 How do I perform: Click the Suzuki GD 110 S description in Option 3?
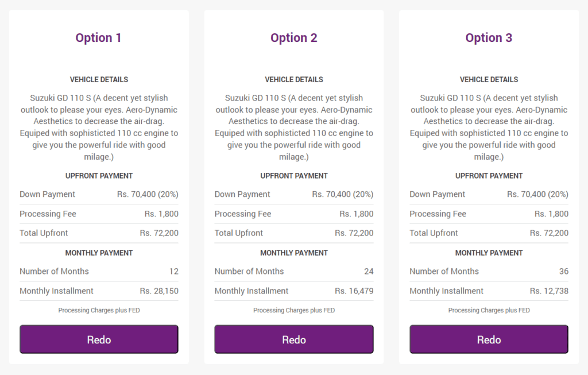click(489, 127)
